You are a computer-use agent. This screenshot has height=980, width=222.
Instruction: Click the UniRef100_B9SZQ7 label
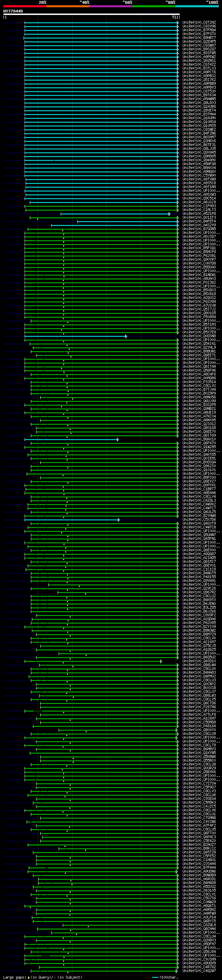pyautogui.click(x=199, y=49)
